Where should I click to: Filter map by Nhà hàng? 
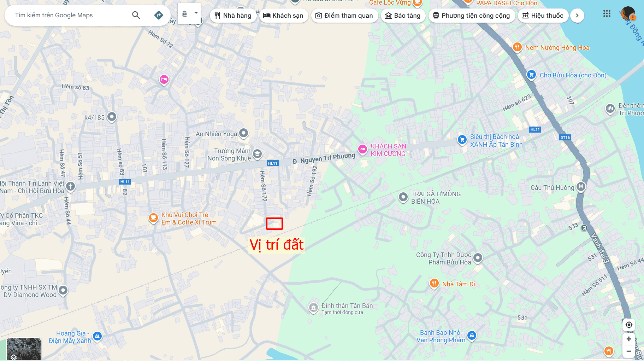[x=233, y=16]
